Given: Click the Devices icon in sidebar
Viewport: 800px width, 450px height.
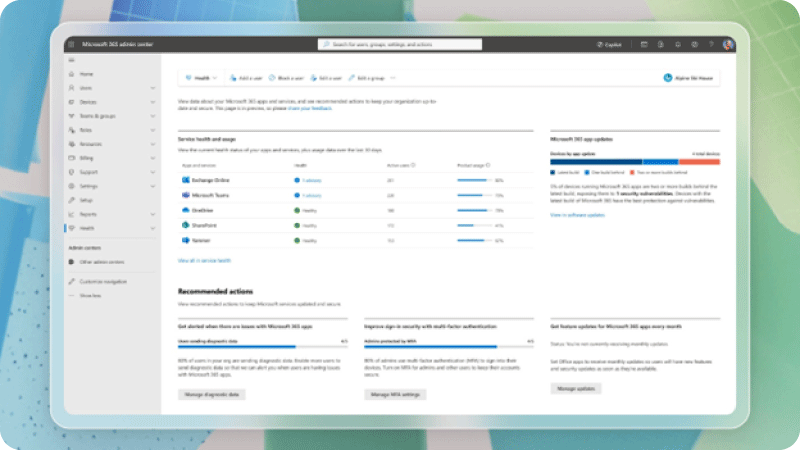Looking at the screenshot, I should pyautogui.click(x=71, y=102).
